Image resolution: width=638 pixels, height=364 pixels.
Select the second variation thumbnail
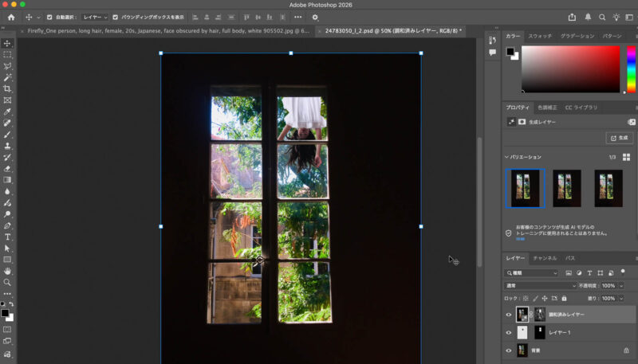click(567, 188)
